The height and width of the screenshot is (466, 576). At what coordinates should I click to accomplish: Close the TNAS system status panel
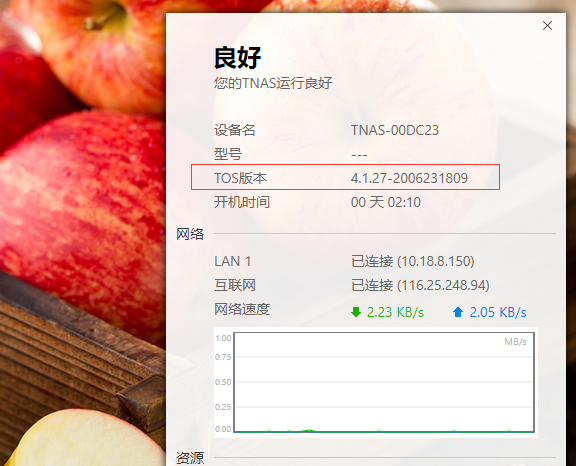pos(547,26)
